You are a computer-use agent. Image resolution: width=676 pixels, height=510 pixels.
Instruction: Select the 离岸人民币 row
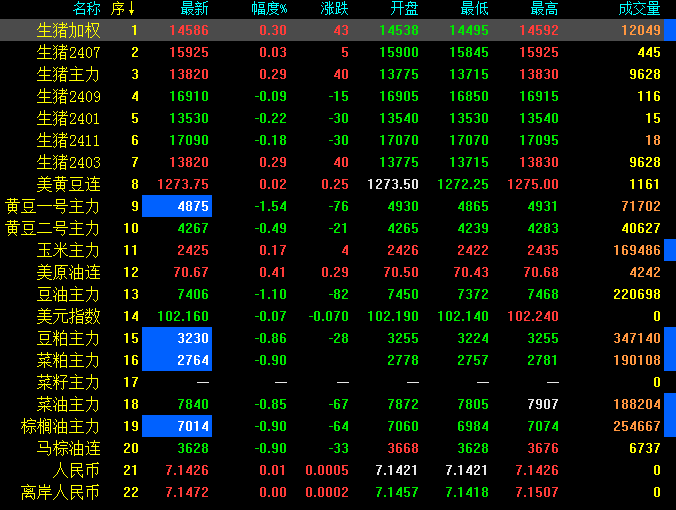pos(338,492)
